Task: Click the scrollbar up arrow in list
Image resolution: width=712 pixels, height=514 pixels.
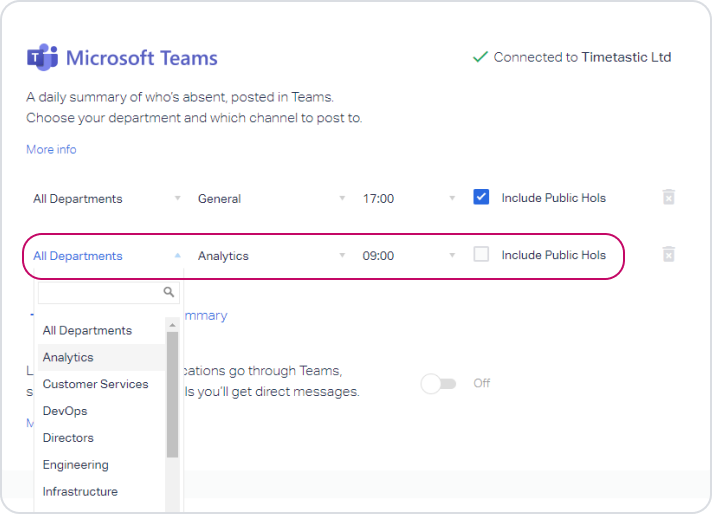Action: (172, 325)
